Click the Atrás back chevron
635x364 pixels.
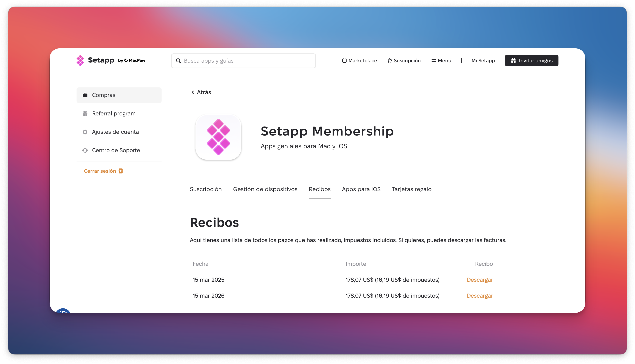193,92
